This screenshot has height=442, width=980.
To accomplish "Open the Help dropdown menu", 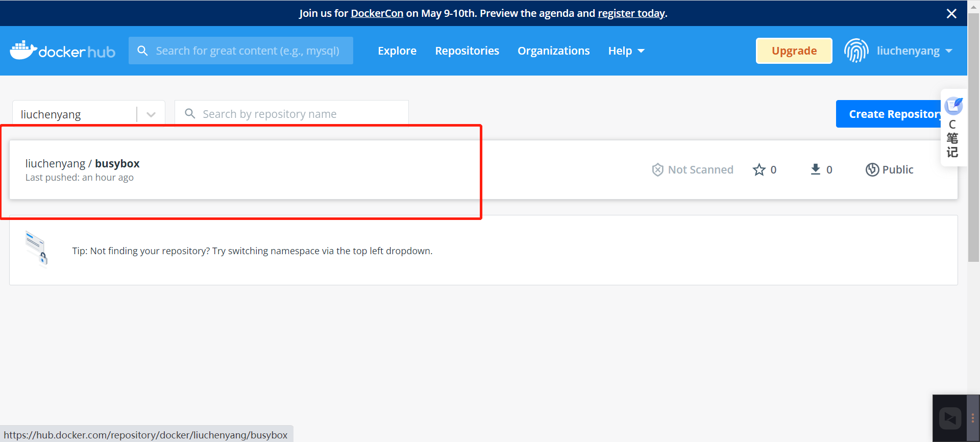I will [x=626, y=51].
